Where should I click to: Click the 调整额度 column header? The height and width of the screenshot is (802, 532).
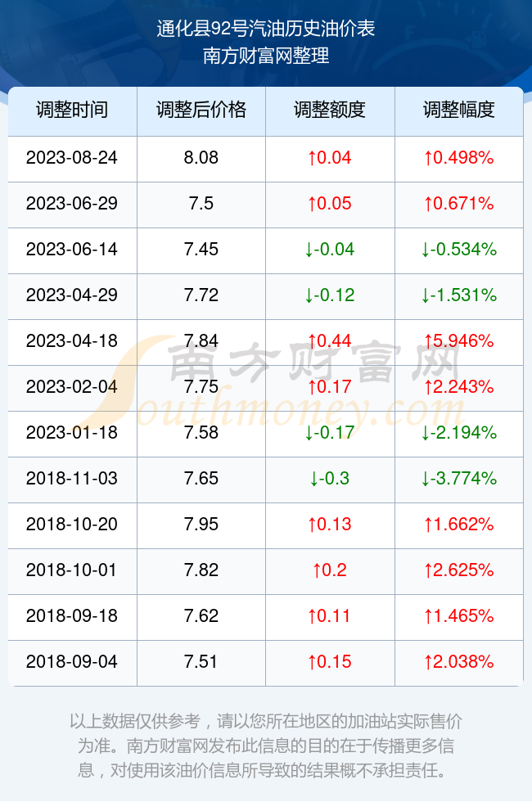point(330,110)
